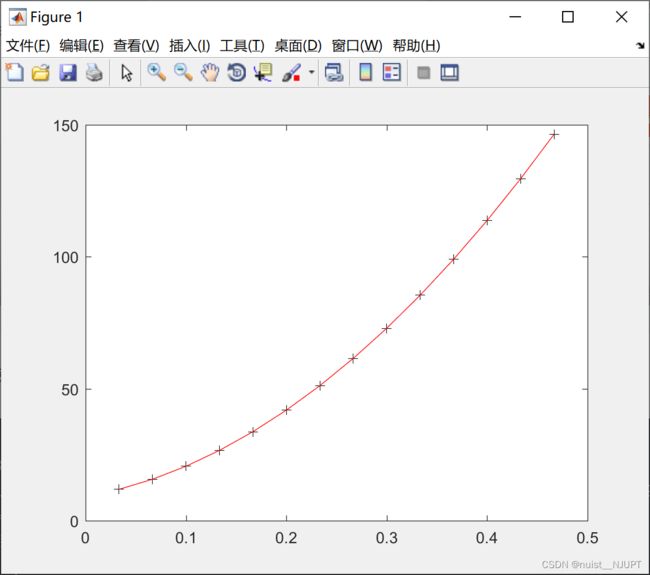Click the Figure 1 title text
Image resolution: width=650 pixels, height=575 pixels.
point(56,17)
